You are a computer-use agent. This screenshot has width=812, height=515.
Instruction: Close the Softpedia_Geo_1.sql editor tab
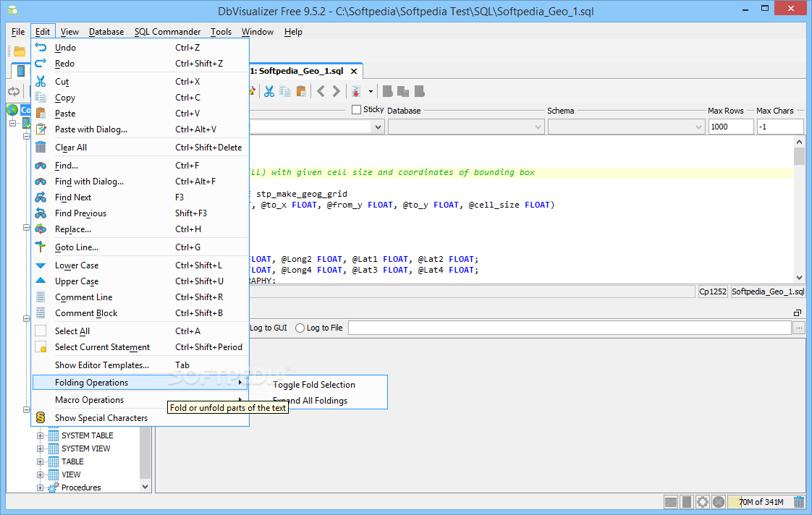354,72
